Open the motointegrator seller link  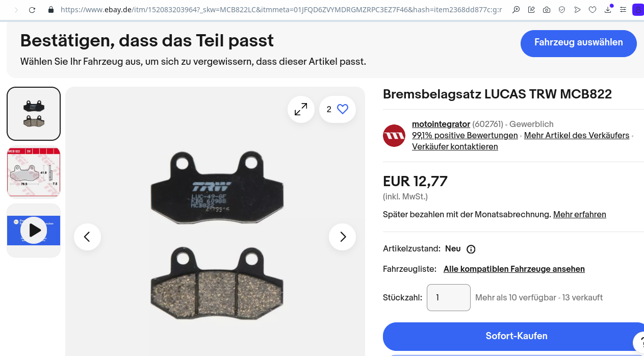point(441,124)
